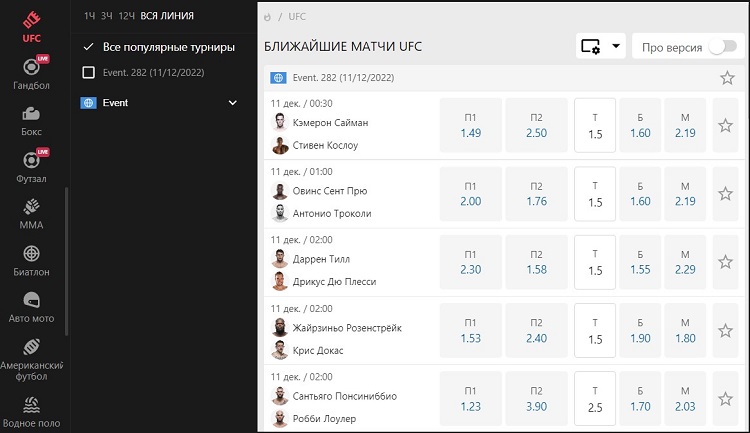Select the Авто мото helmet icon
Image resolution: width=750 pixels, height=433 pixels.
[31, 300]
